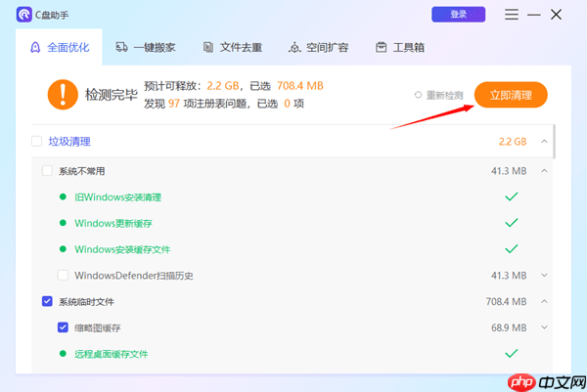Open the hamburger menu icon
Screen dimensions: 587x392
pos(512,15)
